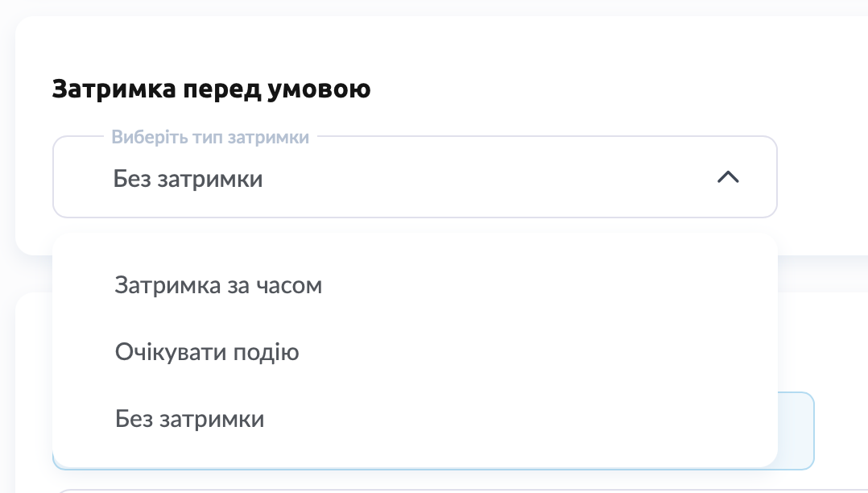Screen dimensions: 868x493
Task: Click the "Виберіть тип затримки" combo box
Action: (x=415, y=177)
